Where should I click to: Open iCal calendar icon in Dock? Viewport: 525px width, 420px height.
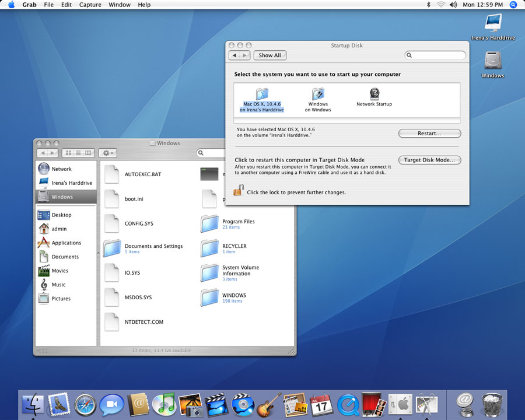(321, 405)
